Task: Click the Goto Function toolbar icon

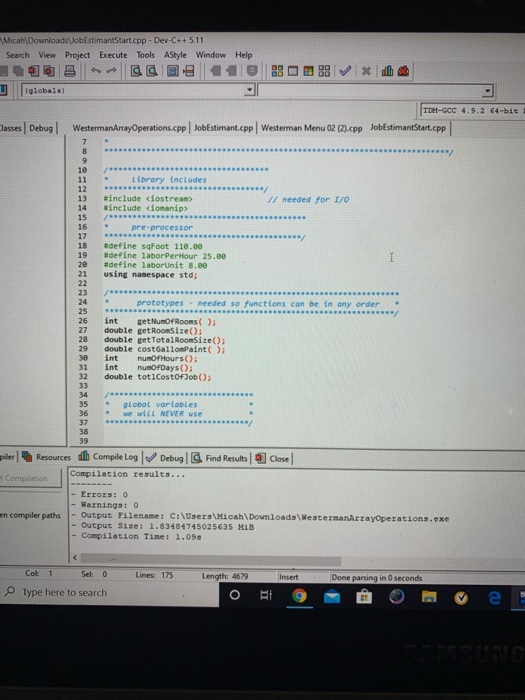Action: pyautogui.click(x=173, y=71)
